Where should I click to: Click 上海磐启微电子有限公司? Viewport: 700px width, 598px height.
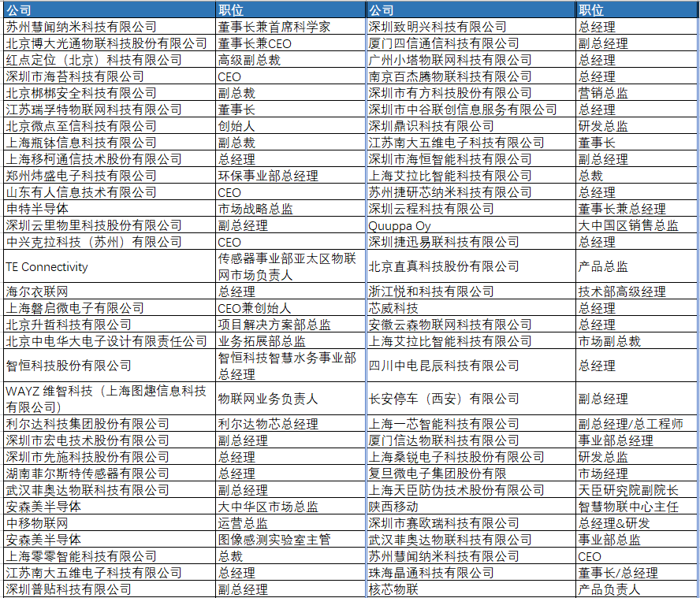[109, 308]
